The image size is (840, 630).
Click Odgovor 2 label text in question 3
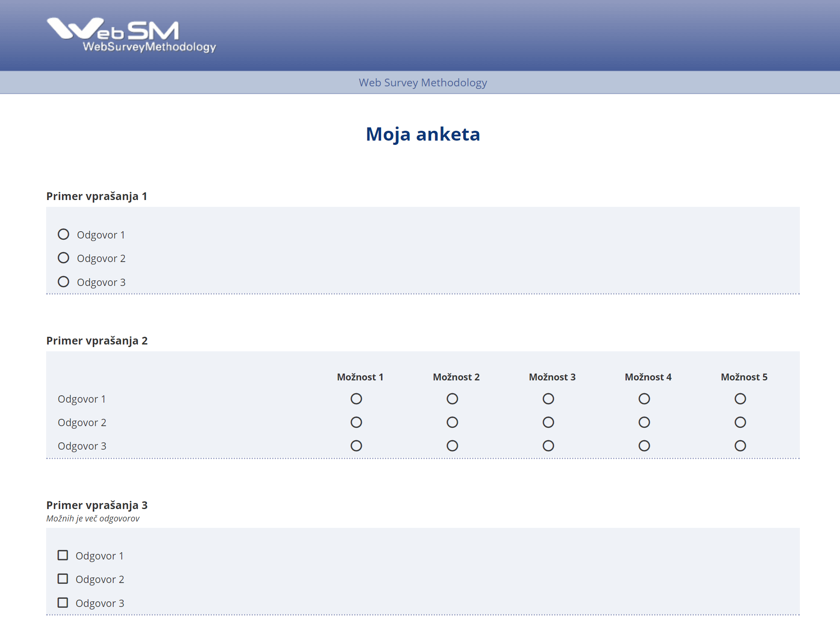coord(100,580)
